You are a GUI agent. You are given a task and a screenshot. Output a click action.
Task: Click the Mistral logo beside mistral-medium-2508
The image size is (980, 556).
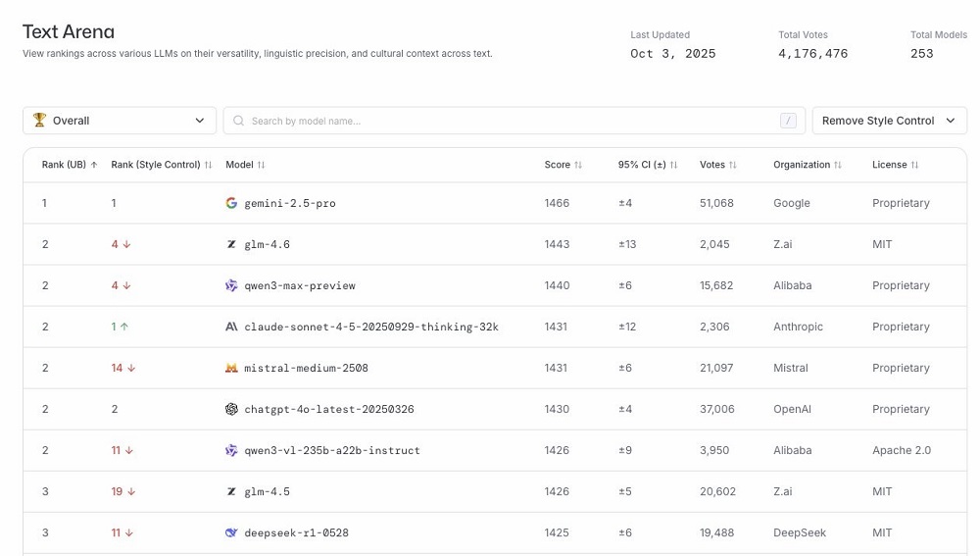231,368
